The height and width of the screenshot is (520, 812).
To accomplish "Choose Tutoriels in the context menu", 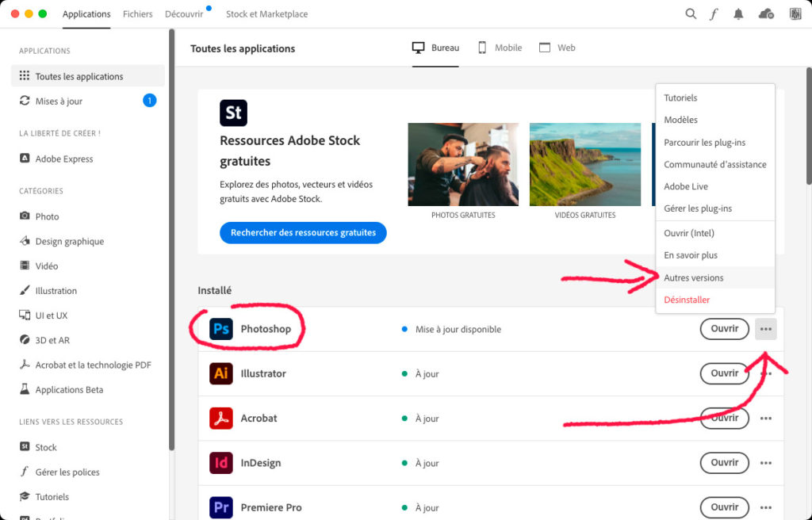I will (x=715, y=97).
